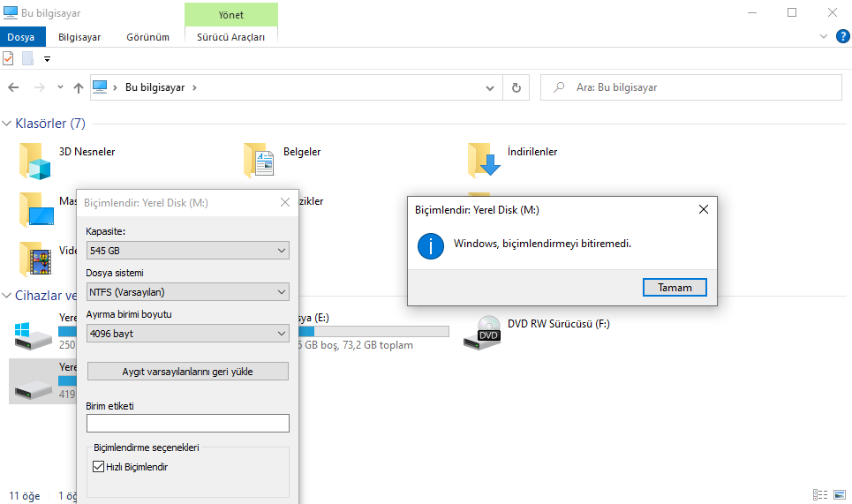
Task: Expand the ribbon with the chevron
Action: tap(823, 36)
